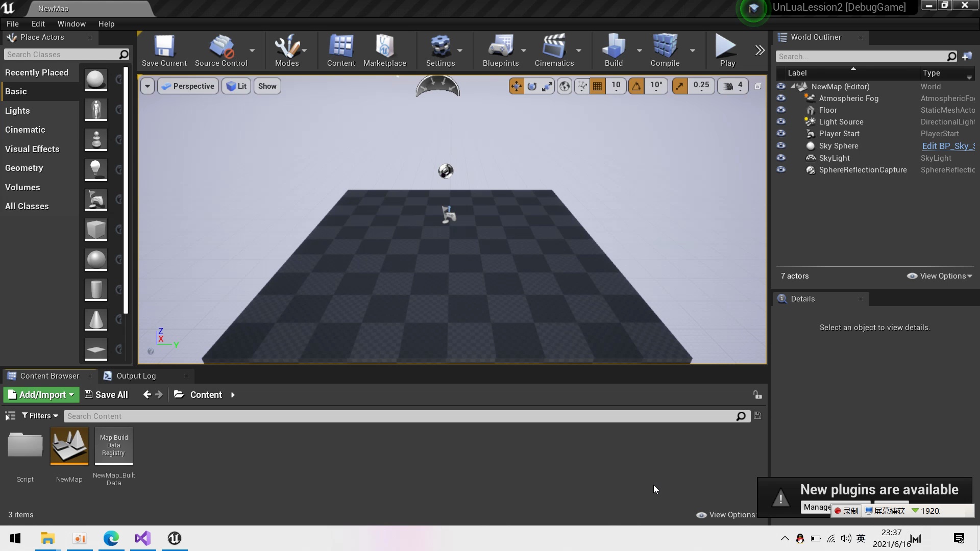The image size is (980, 551).
Task: Toggle grid snapping icon in the viewport
Action: point(597,86)
